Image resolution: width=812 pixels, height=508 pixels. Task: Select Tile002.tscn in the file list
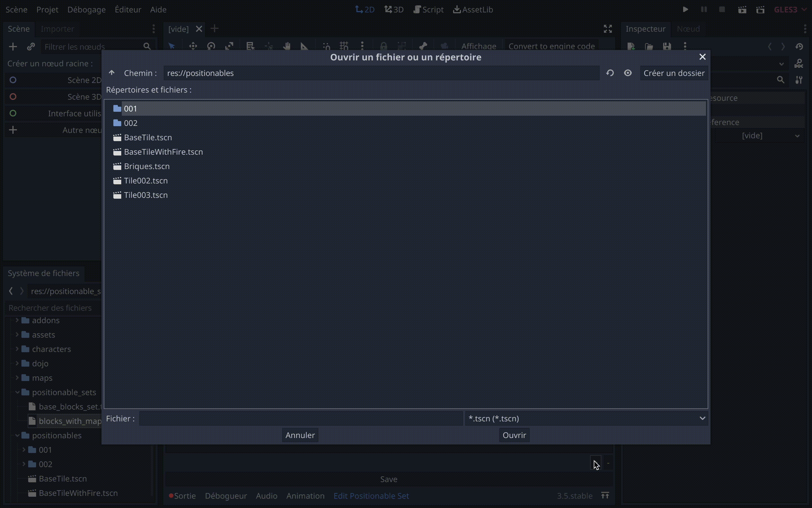[409, 181]
